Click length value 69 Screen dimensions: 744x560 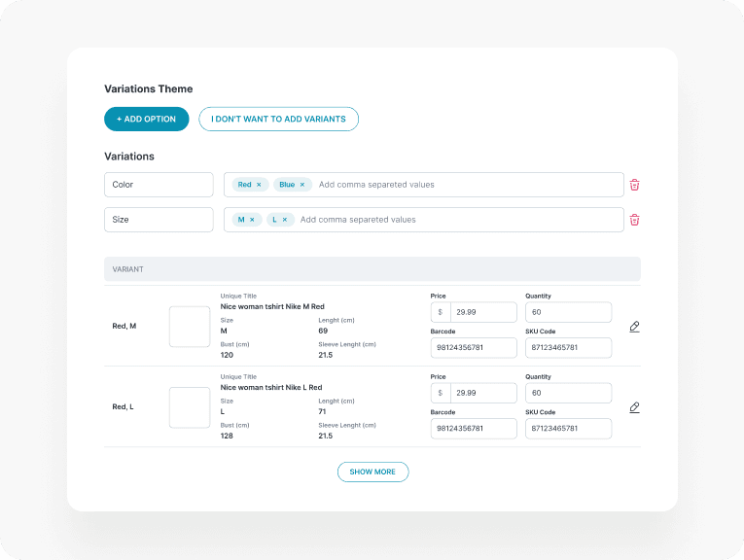323,331
